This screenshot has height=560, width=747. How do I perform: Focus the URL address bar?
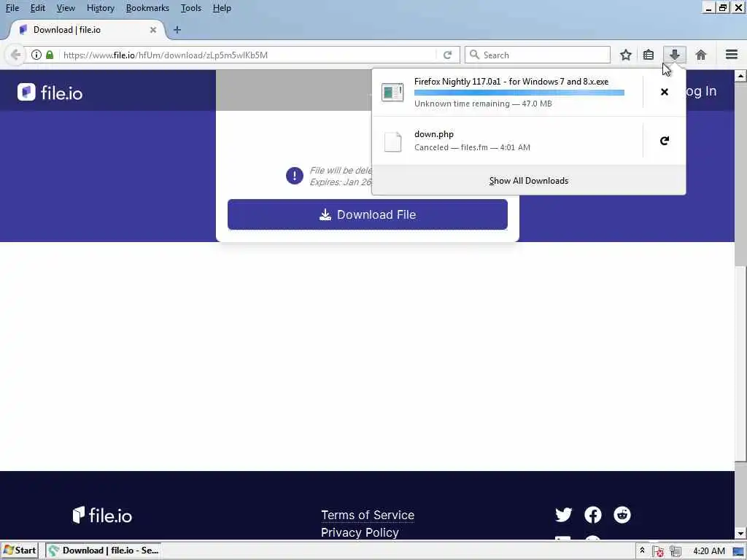point(248,55)
